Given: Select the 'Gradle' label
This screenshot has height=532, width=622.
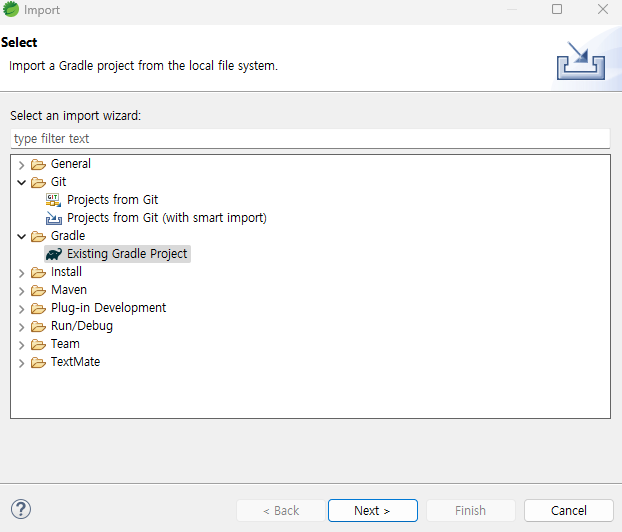Looking at the screenshot, I should pyautogui.click(x=68, y=236).
